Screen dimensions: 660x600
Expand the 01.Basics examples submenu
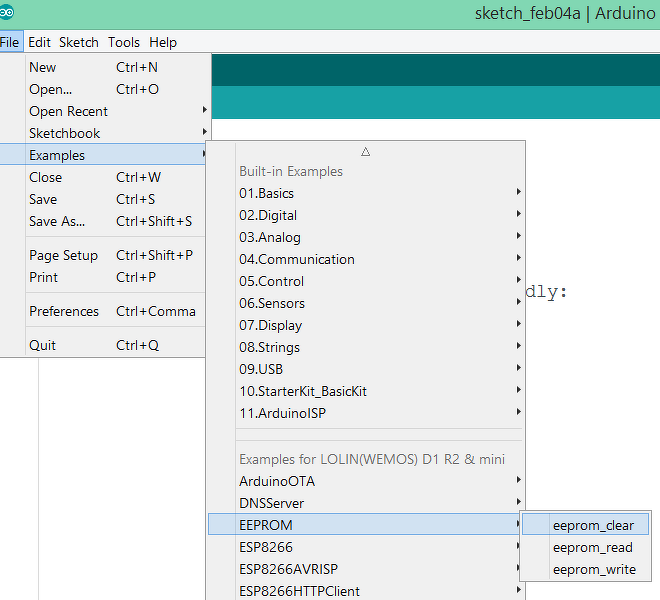tap(366, 193)
